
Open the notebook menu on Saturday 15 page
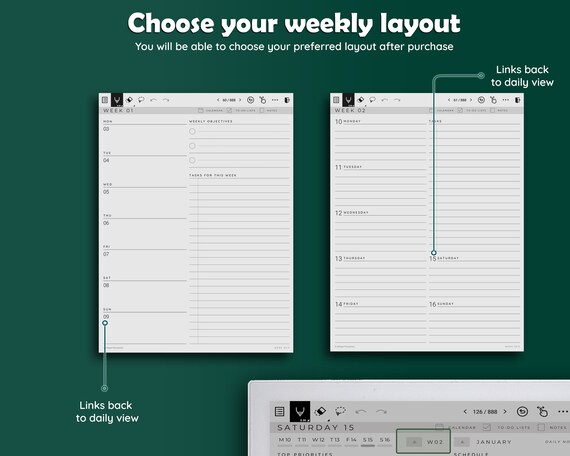(279, 411)
